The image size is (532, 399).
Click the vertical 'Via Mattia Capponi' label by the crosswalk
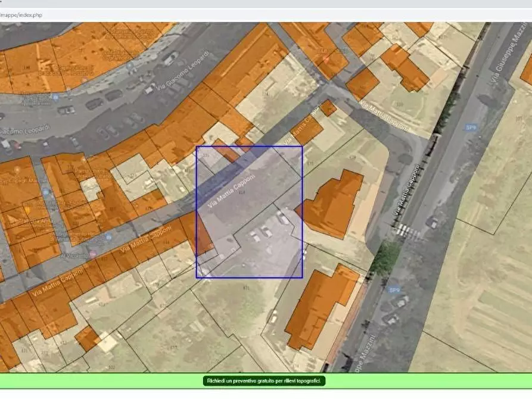(x=406, y=190)
